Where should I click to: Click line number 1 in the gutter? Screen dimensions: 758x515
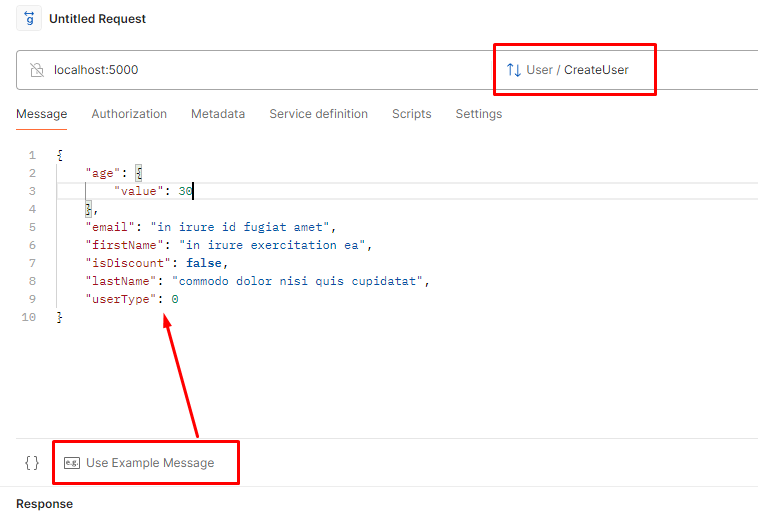point(32,155)
